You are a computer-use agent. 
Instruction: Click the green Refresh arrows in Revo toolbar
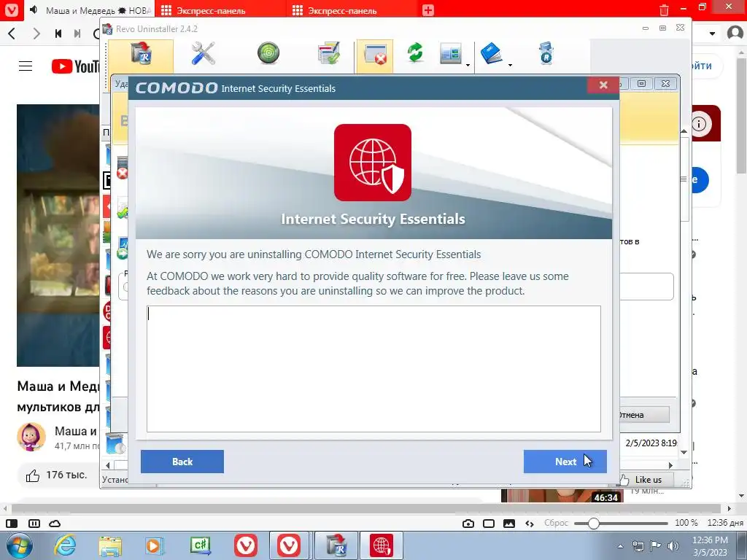coord(415,52)
